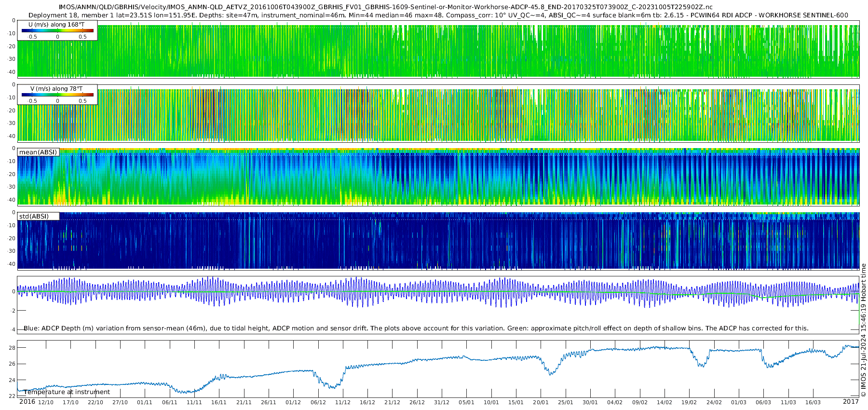This screenshot has width=868, height=410.
Task: Click the '22/10' date tick
Action: pos(95,402)
